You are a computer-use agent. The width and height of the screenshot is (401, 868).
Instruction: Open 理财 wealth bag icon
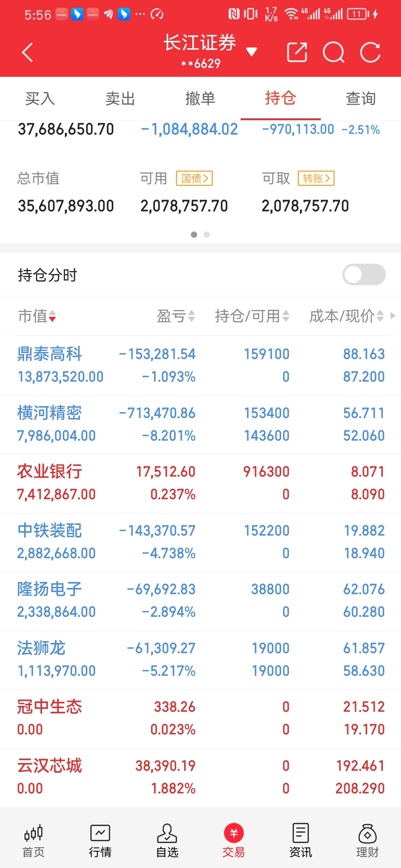(367, 841)
